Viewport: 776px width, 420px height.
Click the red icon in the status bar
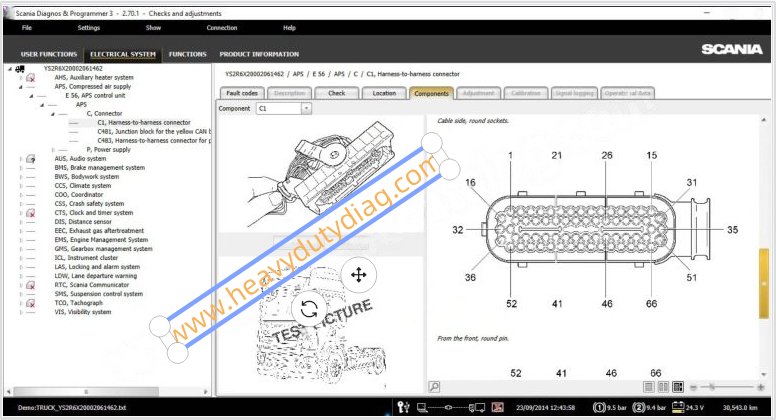tap(497, 407)
